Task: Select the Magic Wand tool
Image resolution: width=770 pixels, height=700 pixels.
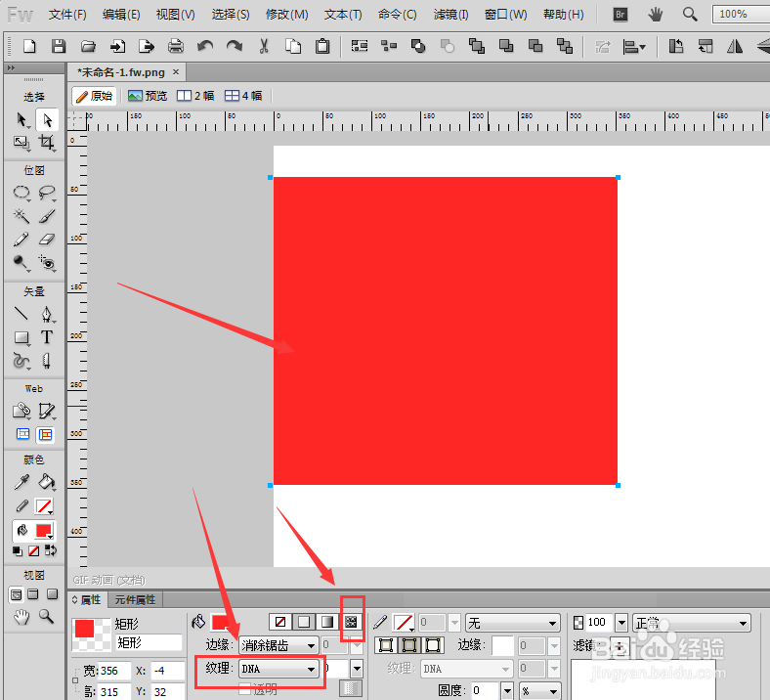Action: click(21, 216)
